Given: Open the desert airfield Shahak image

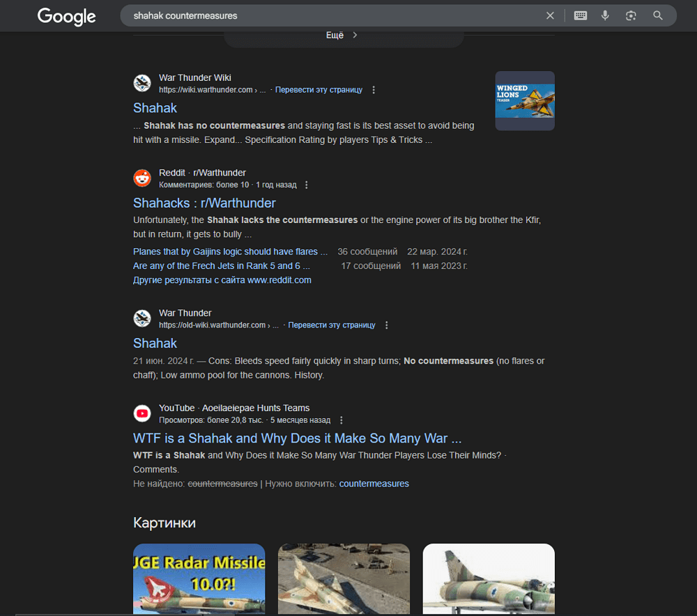Looking at the screenshot, I should pos(344,579).
